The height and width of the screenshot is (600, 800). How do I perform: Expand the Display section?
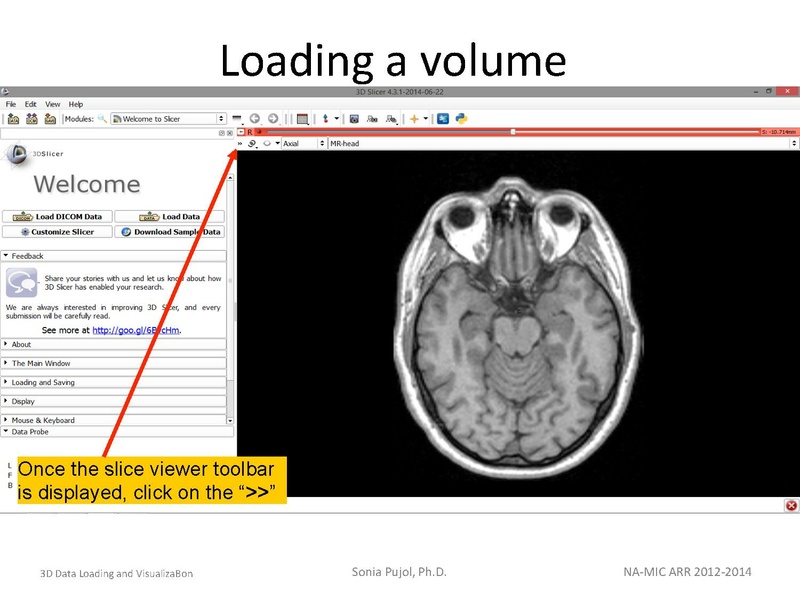(x=113, y=401)
